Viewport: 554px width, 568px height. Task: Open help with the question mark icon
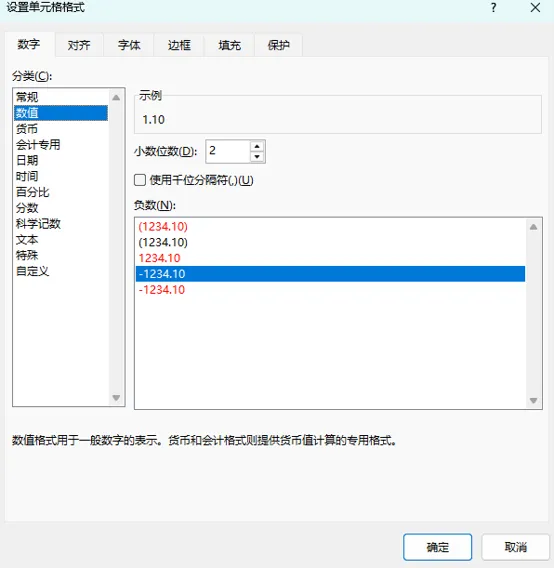pos(493,8)
